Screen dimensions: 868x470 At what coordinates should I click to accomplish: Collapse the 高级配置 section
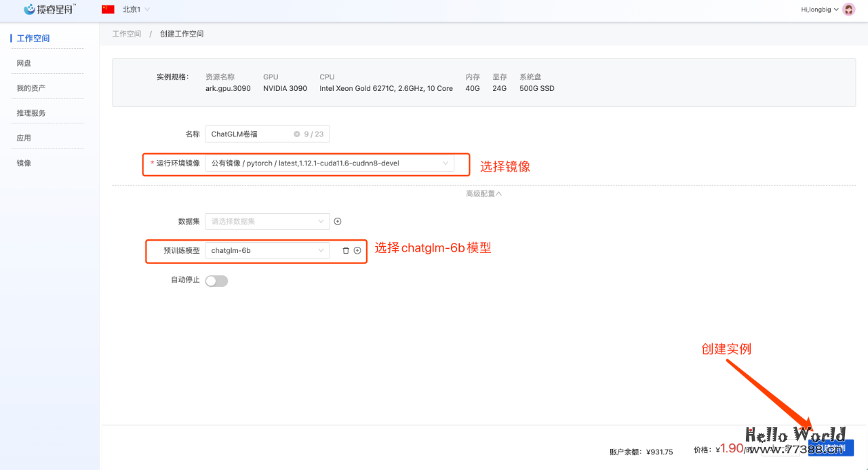click(484, 194)
